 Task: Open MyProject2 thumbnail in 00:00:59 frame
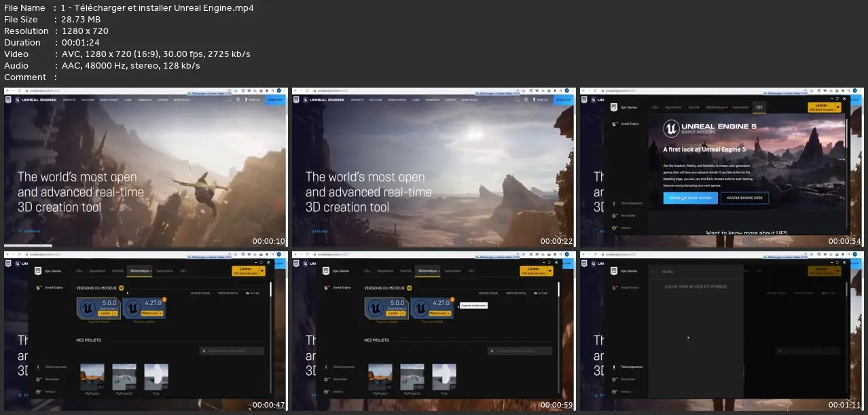(412, 377)
